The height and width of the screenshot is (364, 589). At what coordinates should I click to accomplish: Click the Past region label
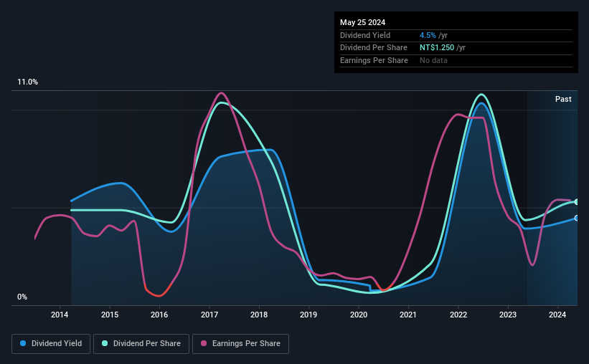click(563, 99)
